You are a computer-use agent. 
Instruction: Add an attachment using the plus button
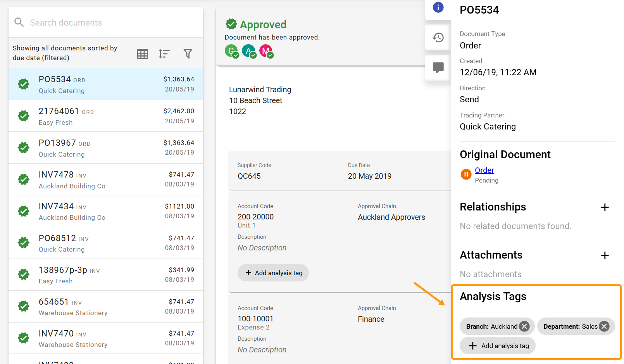605,255
